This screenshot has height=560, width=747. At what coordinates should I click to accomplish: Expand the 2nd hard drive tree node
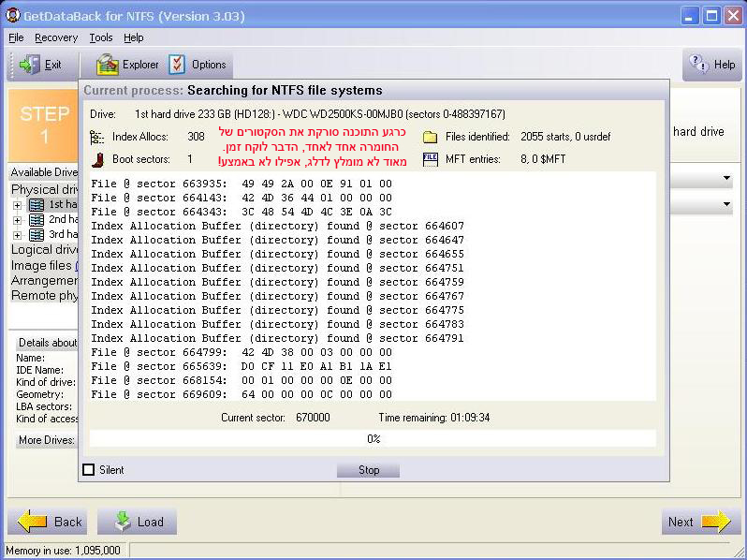tap(17, 220)
